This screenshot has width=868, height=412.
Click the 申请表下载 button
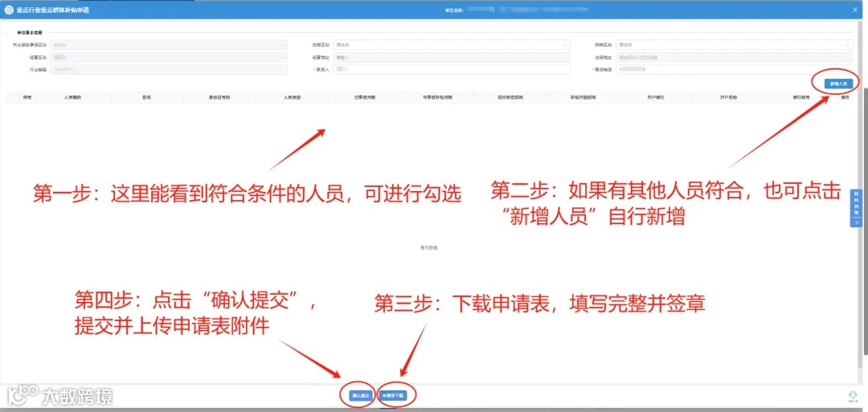[392, 396]
